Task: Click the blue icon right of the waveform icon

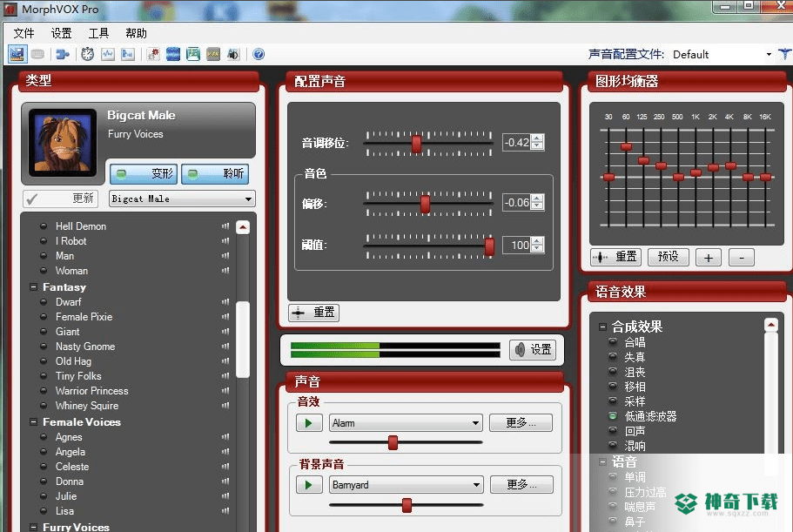Action: point(127,54)
